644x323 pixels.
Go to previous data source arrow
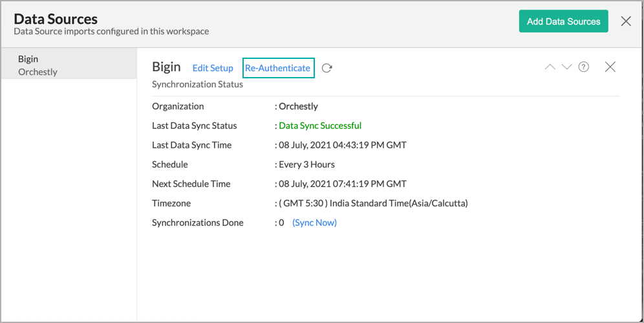[550, 67]
